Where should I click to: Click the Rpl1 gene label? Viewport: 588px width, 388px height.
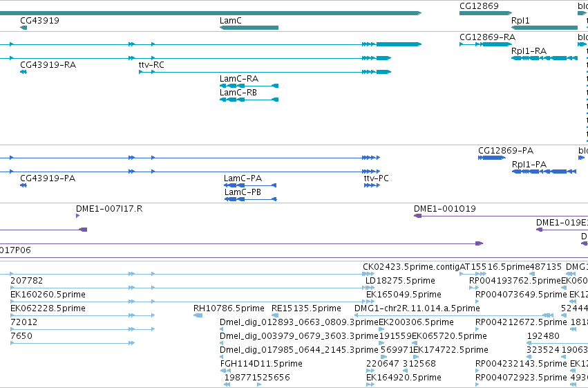520,21
